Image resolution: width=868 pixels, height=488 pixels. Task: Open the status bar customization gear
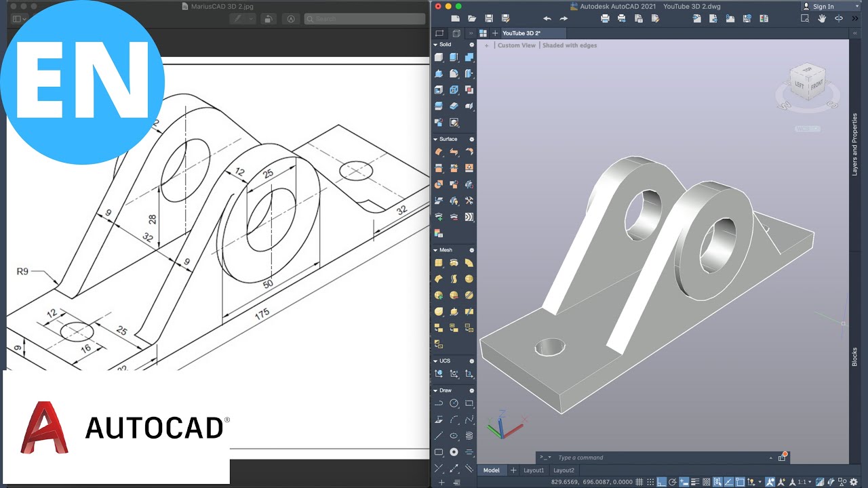pyautogui.click(x=853, y=482)
